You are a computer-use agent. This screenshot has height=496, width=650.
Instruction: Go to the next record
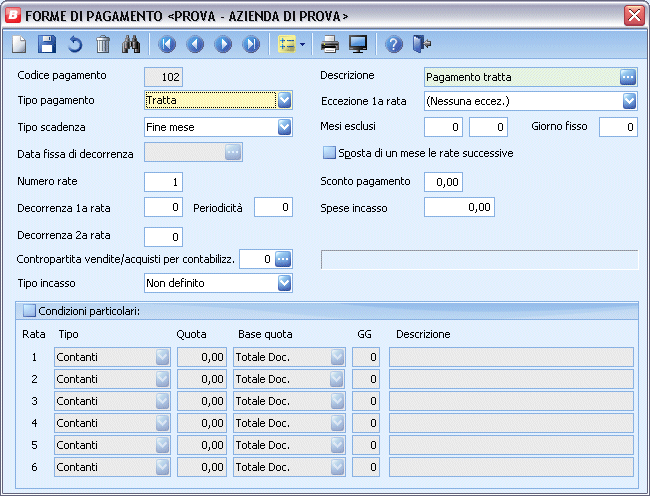pyautogui.click(x=223, y=44)
